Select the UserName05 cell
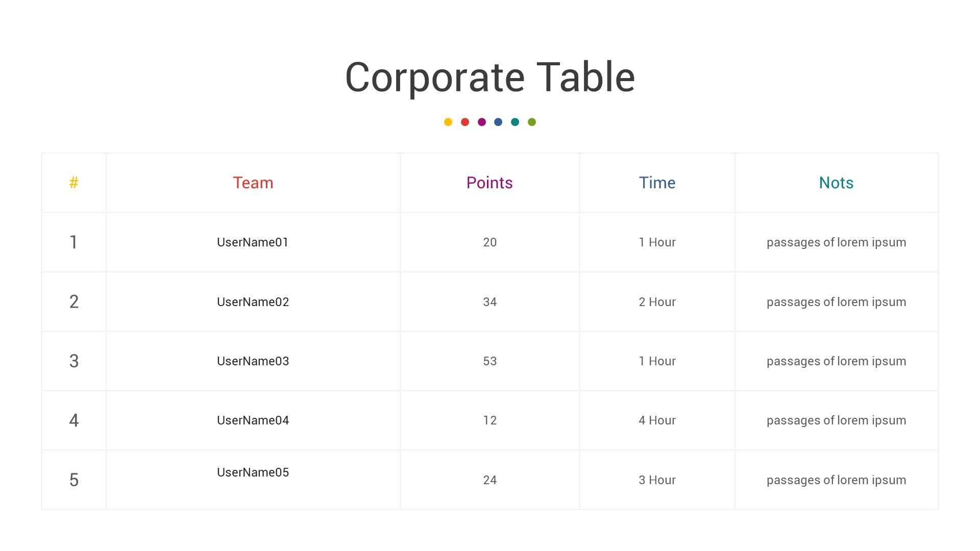Viewport: 980px width, 551px height. pyautogui.click(x=253, y=472)
